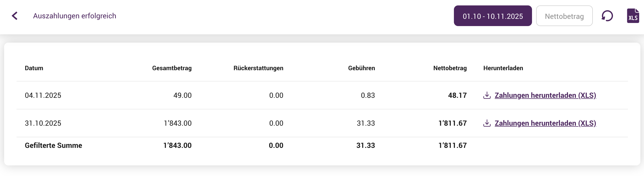Select the Gefilterte Summe row

click(x=53, y=145)
